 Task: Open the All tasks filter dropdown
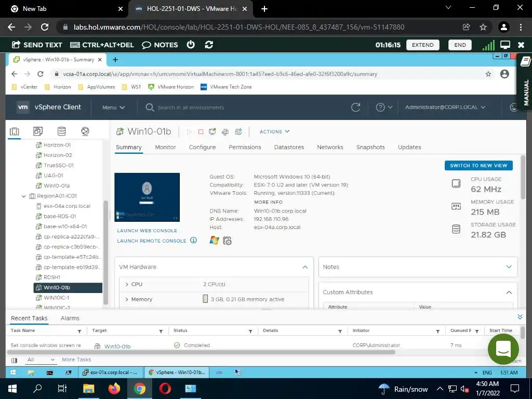click(41, 360)
